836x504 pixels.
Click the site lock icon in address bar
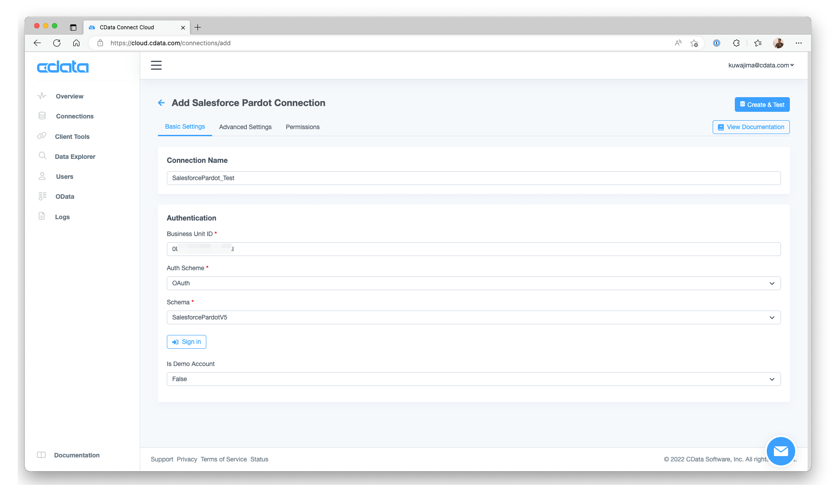tap(100, 43)
